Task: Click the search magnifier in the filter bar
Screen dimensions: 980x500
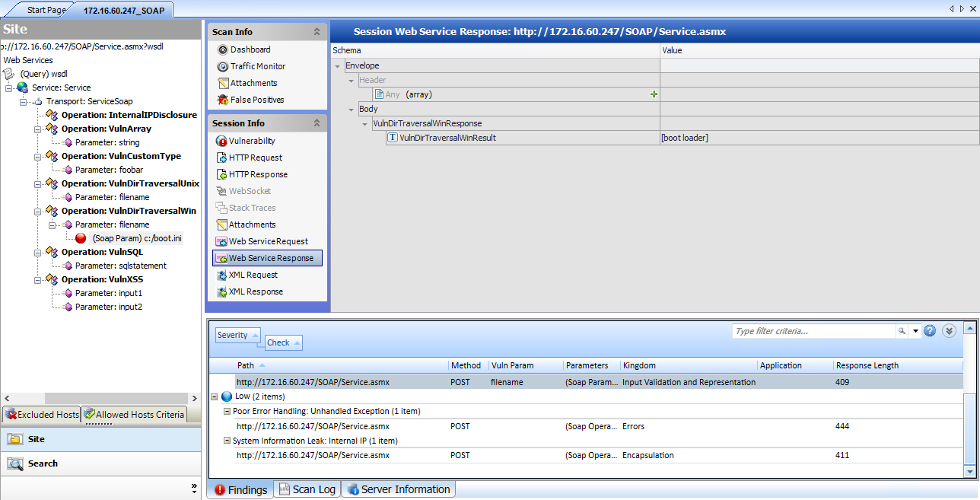Action: click(x=902, y=330)
